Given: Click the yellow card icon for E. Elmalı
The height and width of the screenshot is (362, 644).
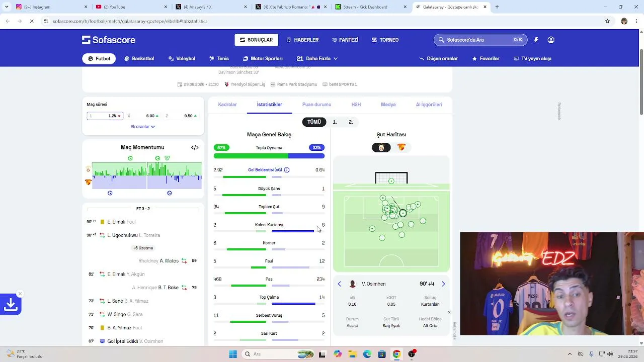Looking at the screenshot, I should click(x=102, y=222).
